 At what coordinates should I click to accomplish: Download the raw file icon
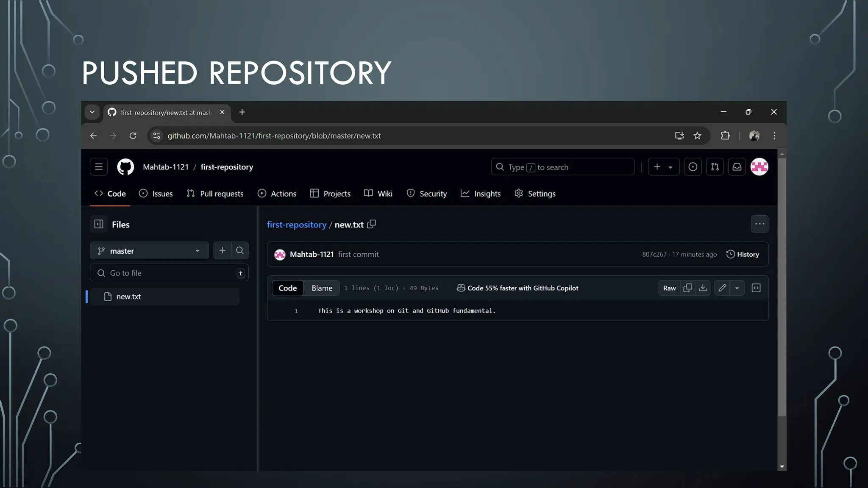pos(703,288)
